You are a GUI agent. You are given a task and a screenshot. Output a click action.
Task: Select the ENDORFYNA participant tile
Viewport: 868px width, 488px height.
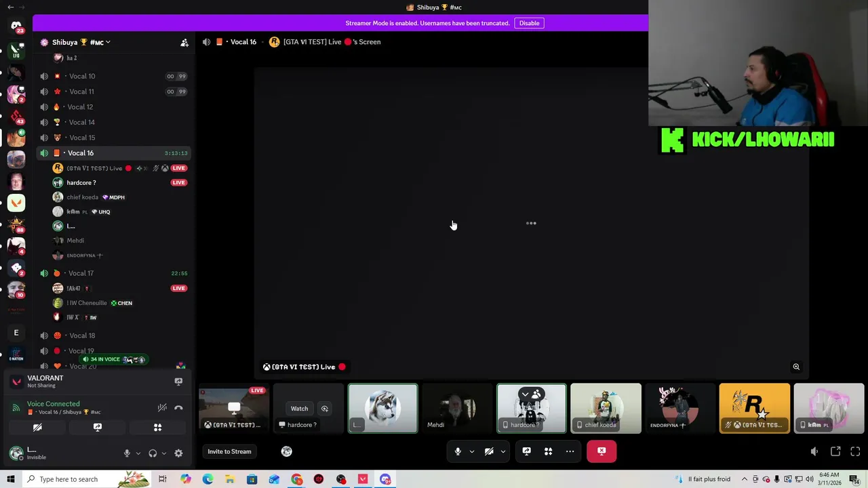click(680, 408)
